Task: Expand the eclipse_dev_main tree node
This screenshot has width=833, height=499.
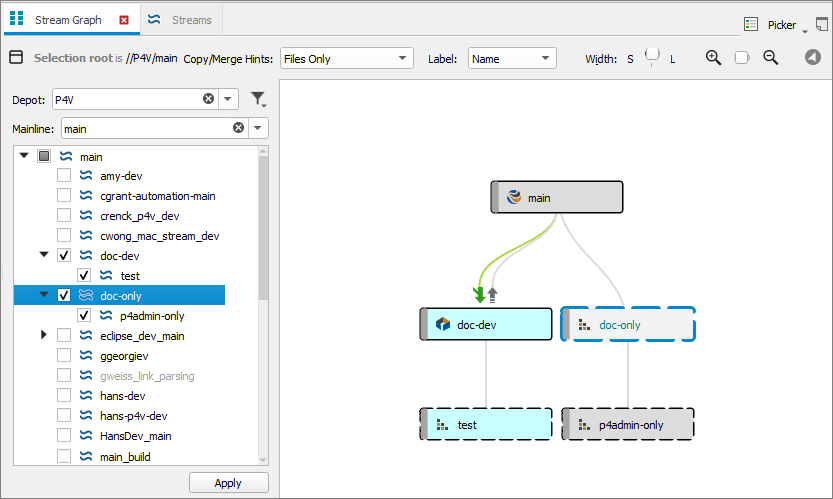Action: 44,336
